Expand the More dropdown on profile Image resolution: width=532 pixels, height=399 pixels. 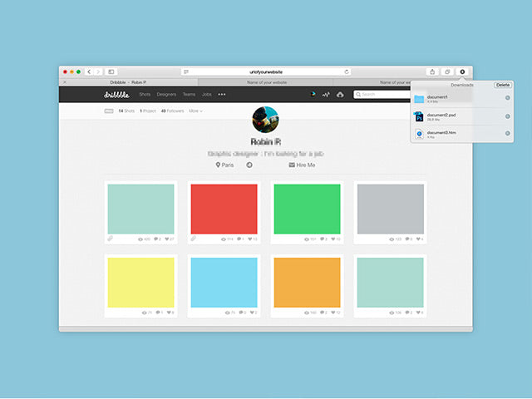[195, 111]
